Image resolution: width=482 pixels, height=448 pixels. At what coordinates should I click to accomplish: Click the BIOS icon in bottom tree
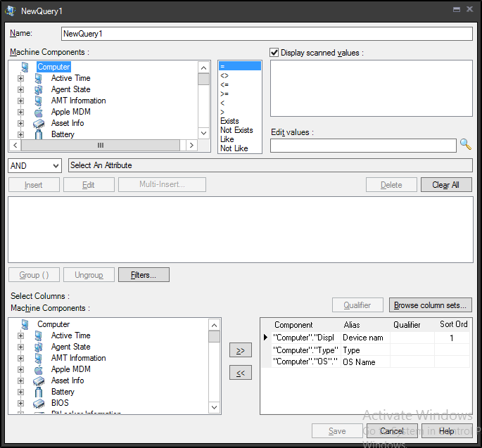coord(38,403)
